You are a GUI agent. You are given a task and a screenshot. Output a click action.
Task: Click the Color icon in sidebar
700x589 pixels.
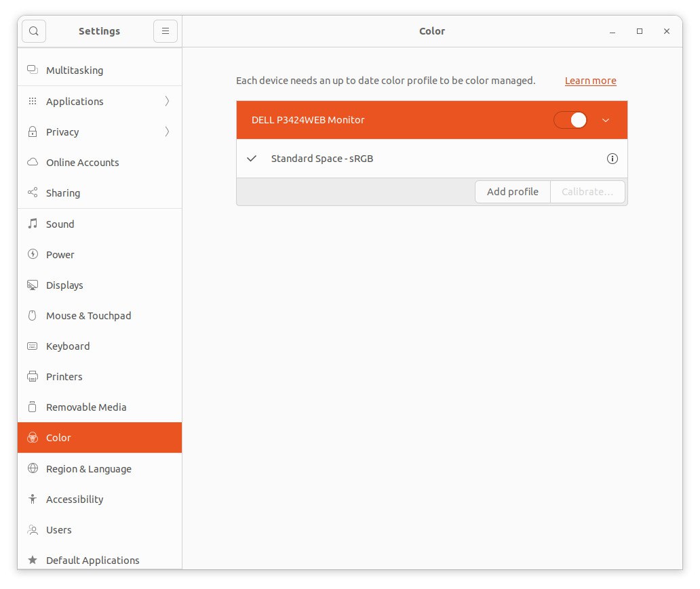point(33,438)
